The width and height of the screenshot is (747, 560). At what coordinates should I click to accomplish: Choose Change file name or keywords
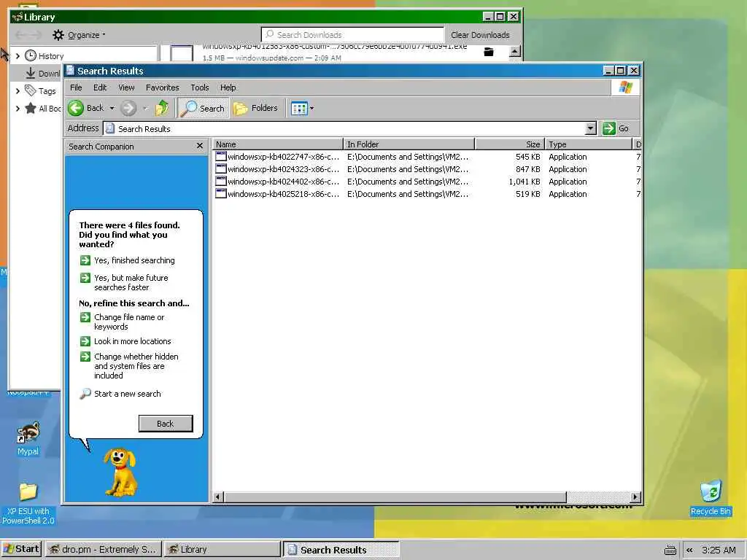tap(122, 322)
